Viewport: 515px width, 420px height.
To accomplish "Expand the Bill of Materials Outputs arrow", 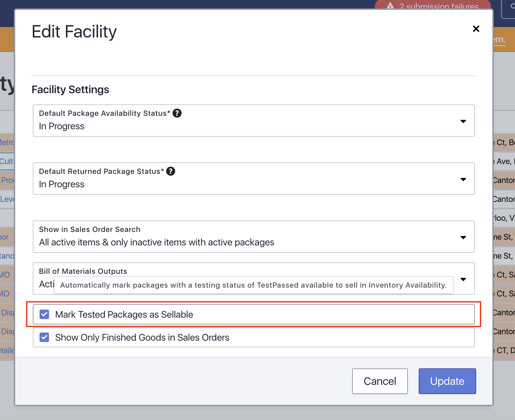I will point(463,279).
